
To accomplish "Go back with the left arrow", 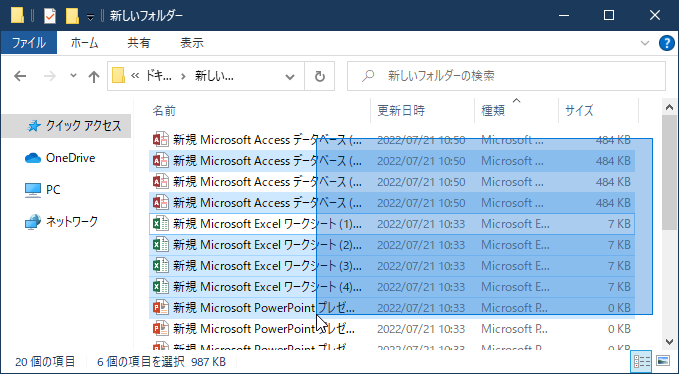I will pos(20,77).
